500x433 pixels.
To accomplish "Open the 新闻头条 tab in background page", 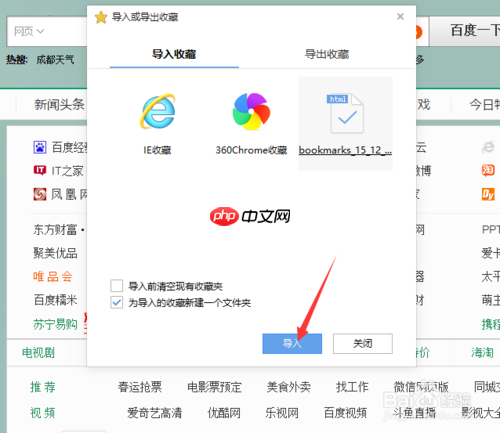I will pos(59,105).
